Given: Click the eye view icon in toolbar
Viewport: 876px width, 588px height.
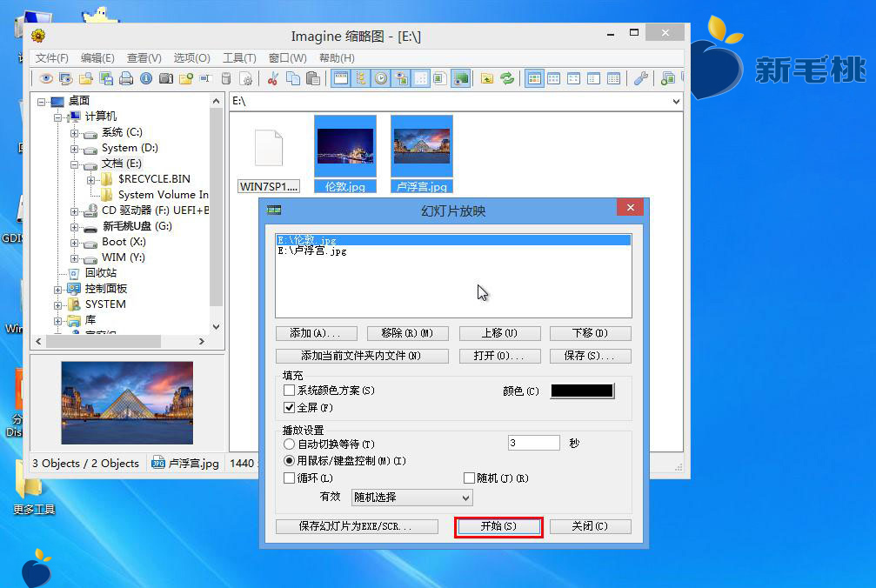Looking at the screenshot, I should coord(46,79).
